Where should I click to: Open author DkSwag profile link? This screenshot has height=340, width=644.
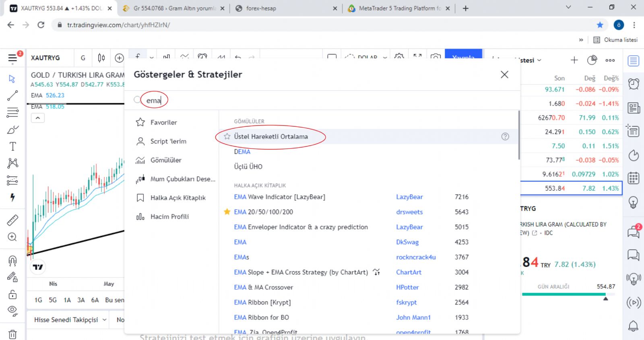(x=407, y=242)
